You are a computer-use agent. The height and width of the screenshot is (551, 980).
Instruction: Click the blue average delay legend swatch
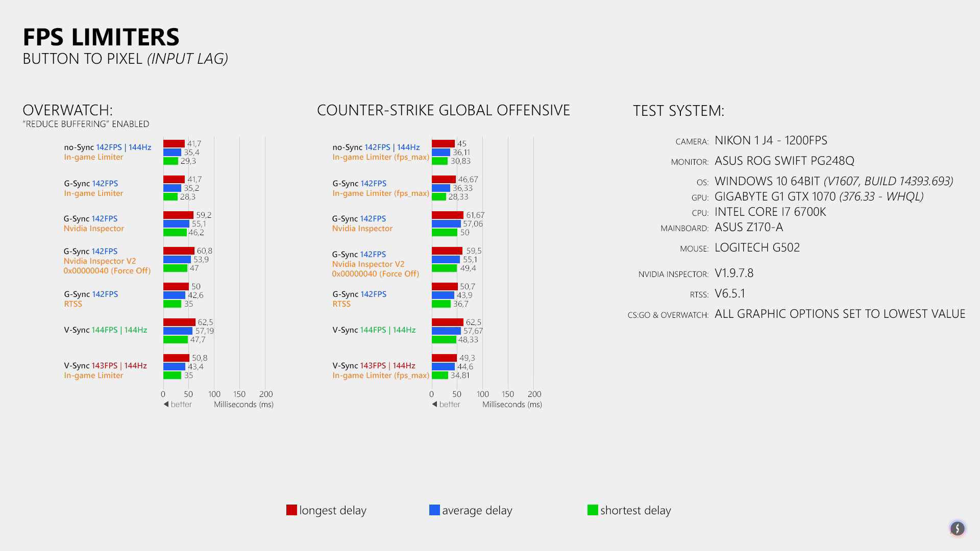[x=434, y=510]
